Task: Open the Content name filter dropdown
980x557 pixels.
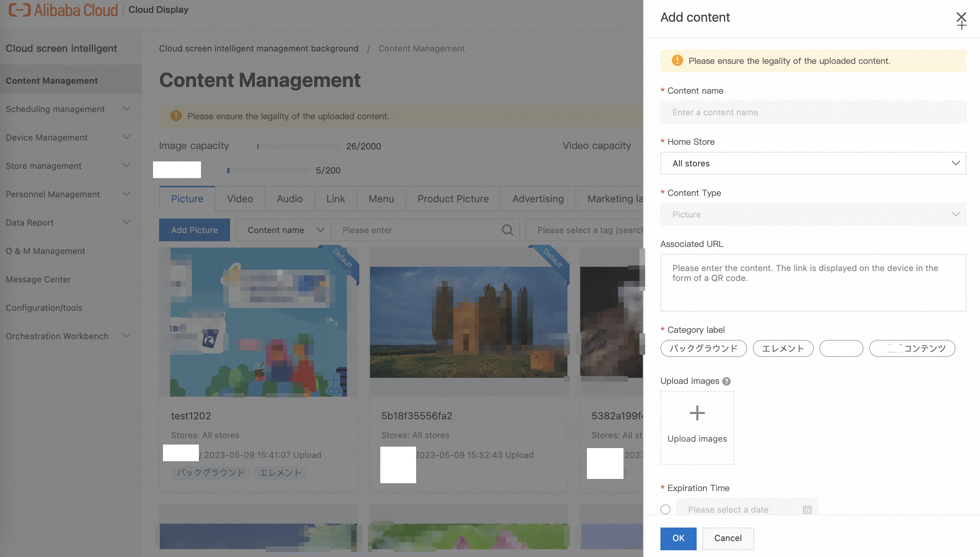Action: click(x=283, y=230)
